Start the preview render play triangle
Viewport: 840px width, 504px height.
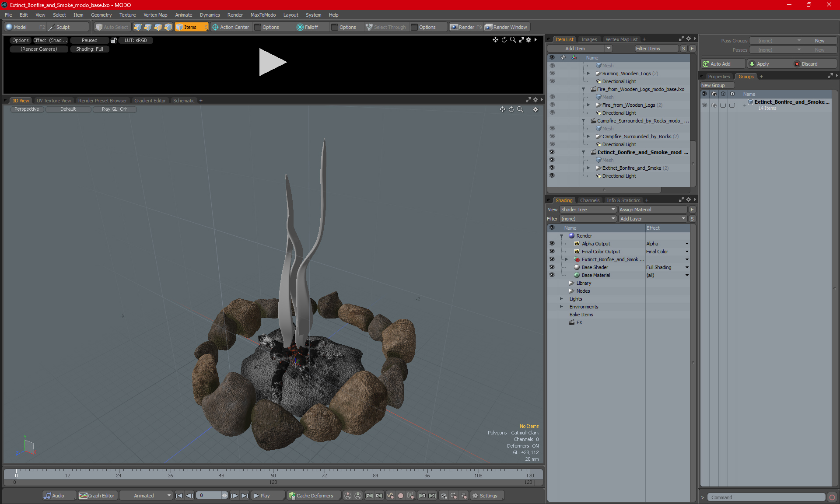(272, 62)
